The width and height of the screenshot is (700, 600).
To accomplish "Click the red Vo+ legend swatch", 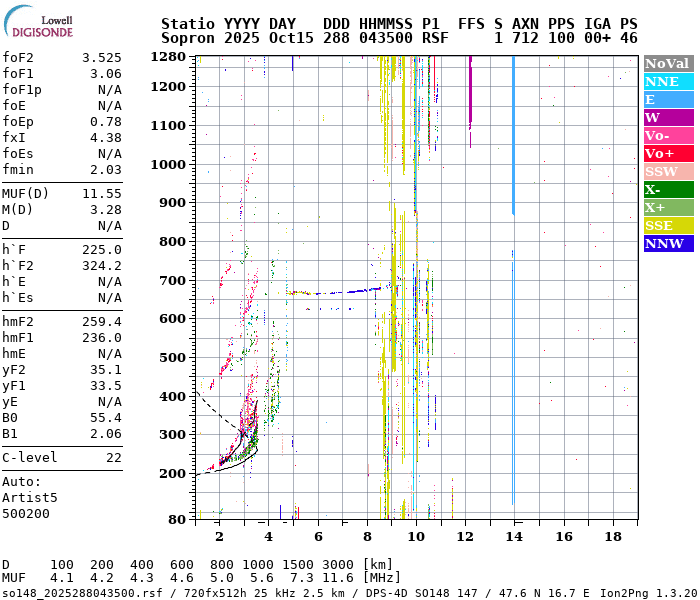I will 668,154.
